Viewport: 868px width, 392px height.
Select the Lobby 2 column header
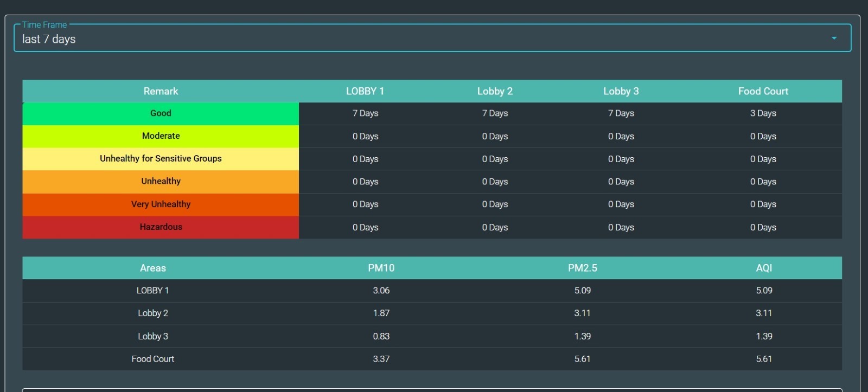pos(495,91)
